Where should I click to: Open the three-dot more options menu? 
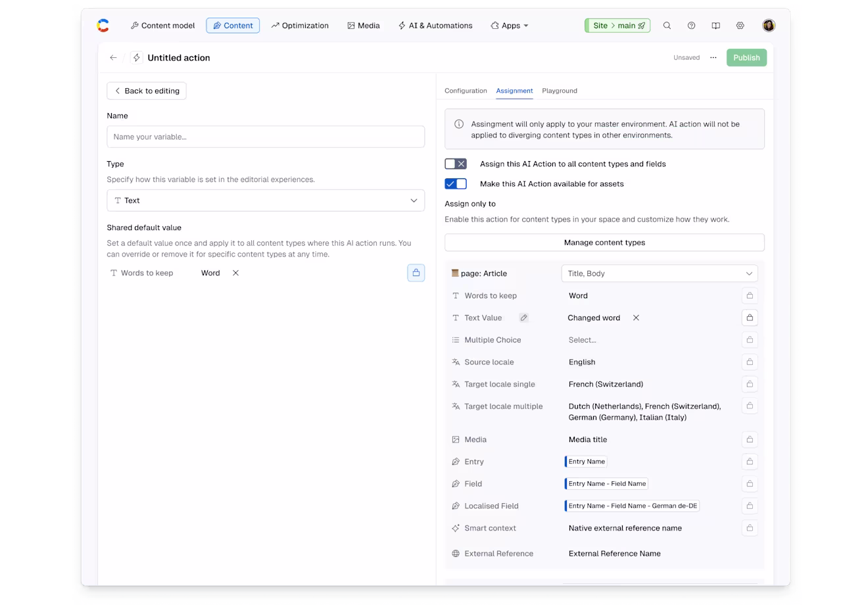713,58
